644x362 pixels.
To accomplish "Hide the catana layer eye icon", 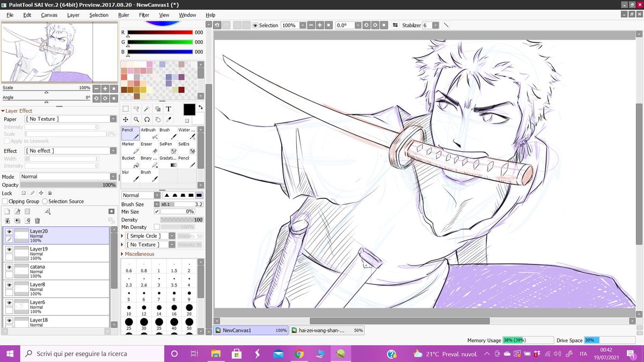I will click(x=9, y=267).
